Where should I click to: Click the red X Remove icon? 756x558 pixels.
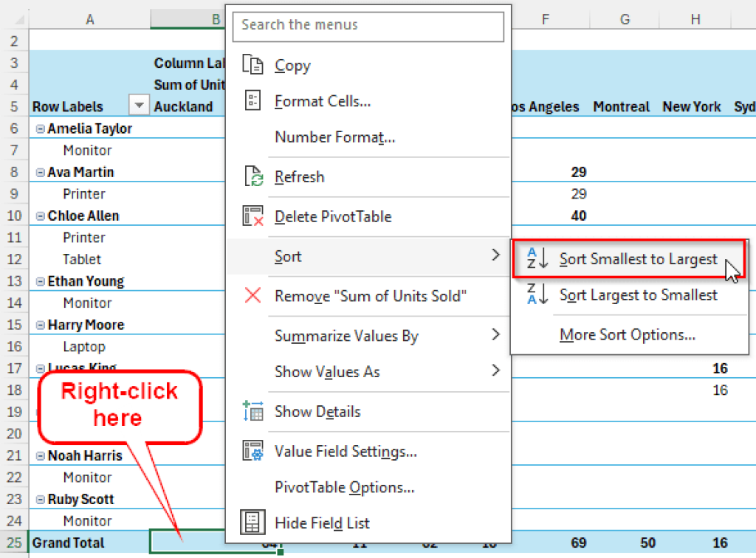click(x=252, y=296)
